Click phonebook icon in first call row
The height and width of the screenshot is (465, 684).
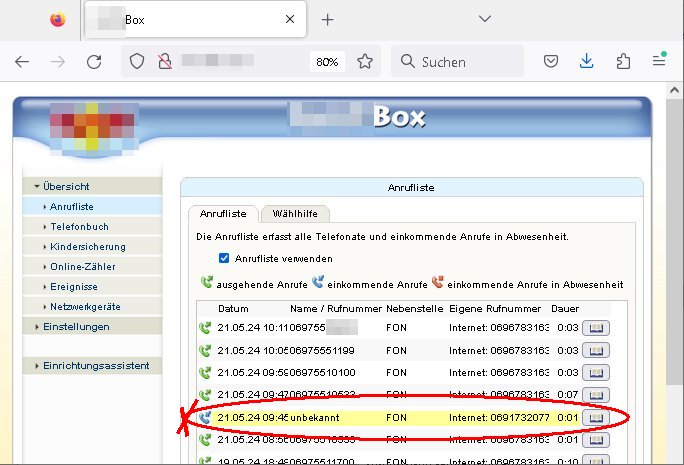pos(595,327)
